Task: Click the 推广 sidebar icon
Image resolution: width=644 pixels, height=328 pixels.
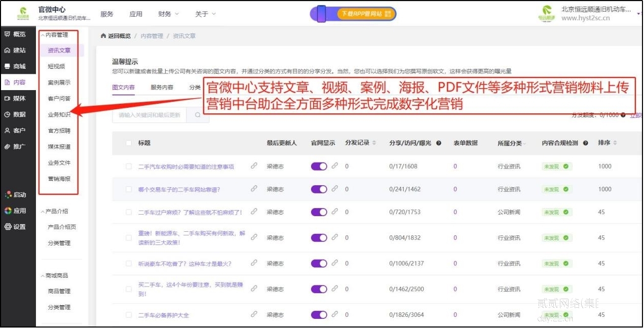Action: pyautogui.click(x=8, y=146)
